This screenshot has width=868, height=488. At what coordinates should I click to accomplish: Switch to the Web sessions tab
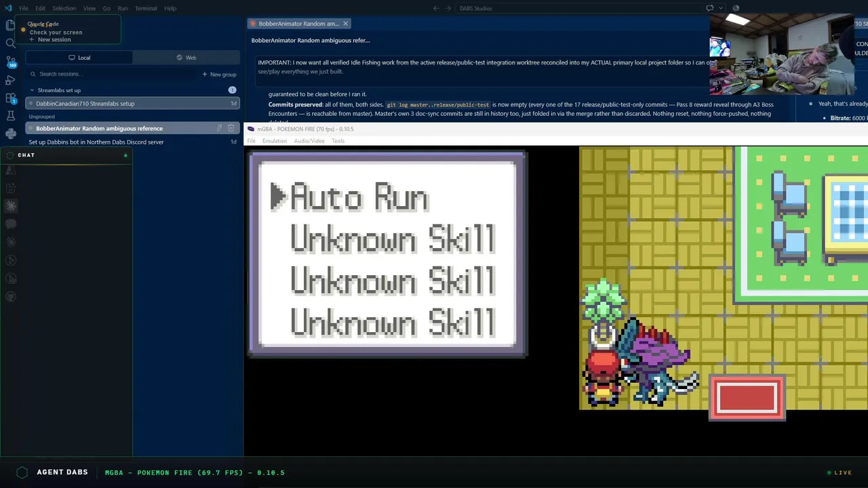coord(186,58)
